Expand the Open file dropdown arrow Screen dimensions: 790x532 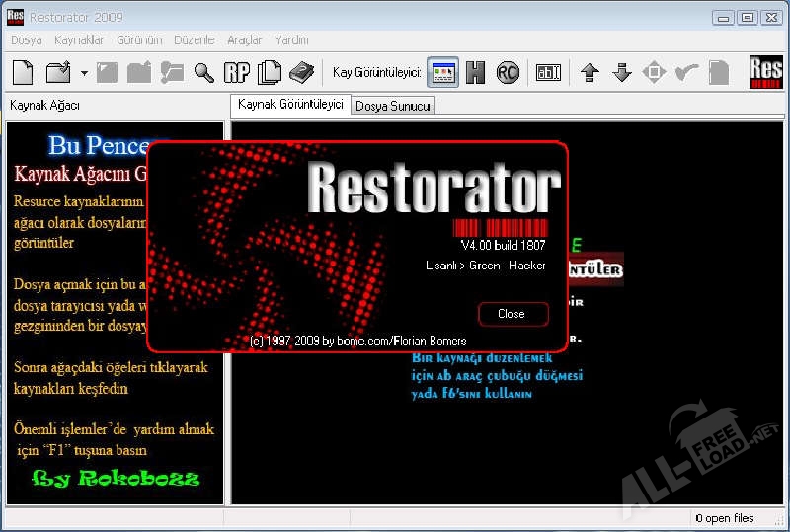[84, 73]
